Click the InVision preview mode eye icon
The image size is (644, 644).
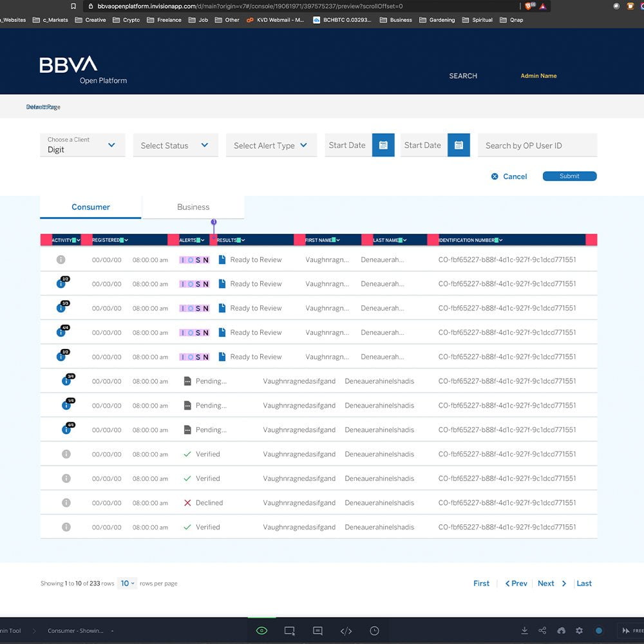261,630
